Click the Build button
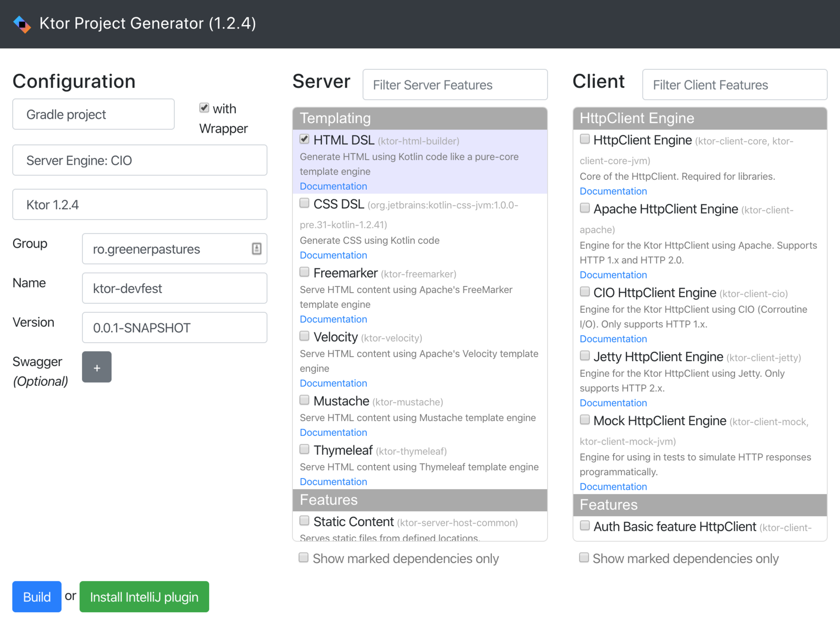Viewport: 840px width, 632px height. (x=37, y=597)
